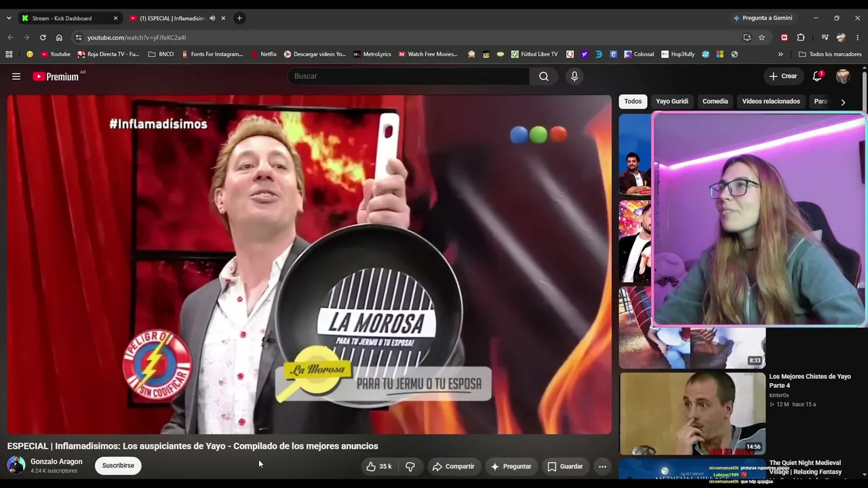
Task: Open the Colossal bookmark
Action: [639, 54]
